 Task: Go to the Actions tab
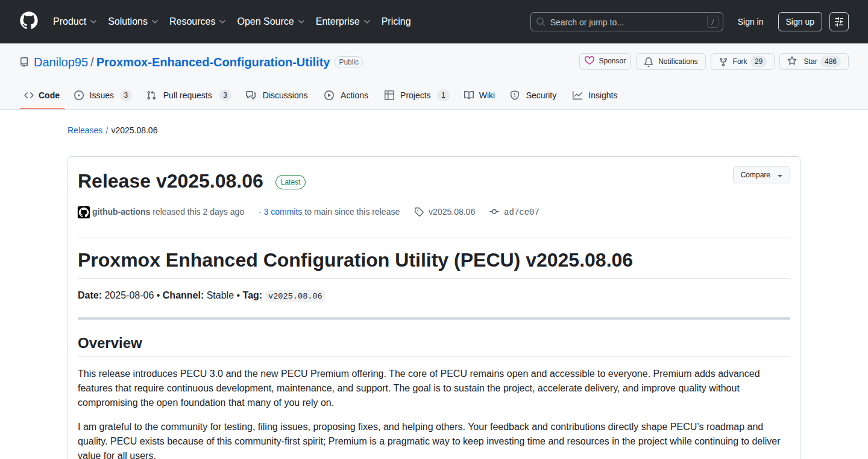pyautogui.click(x=346, y=95)
